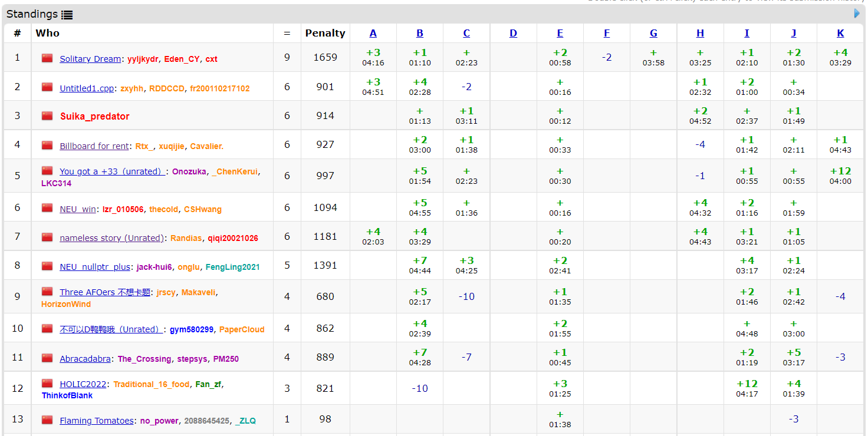The image size is (868, 436).
Task: Open the nameless story (Unrated) team link
Action: 112,238
